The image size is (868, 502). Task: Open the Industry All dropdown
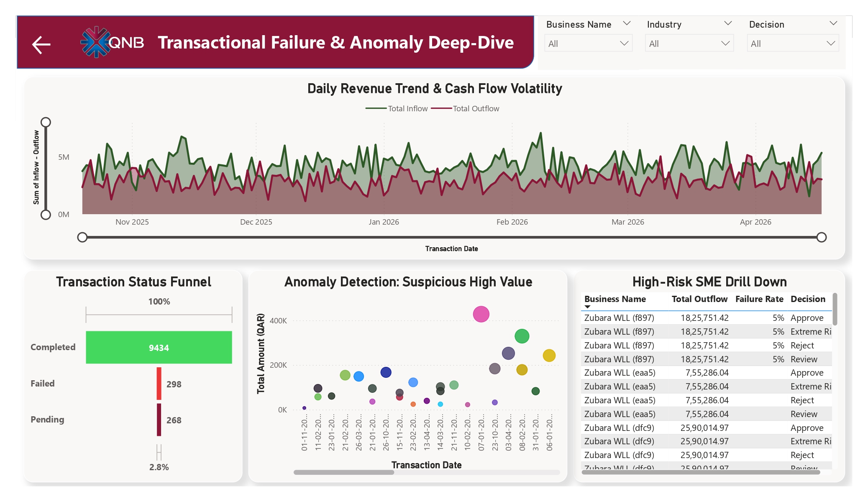click(689, 44)
